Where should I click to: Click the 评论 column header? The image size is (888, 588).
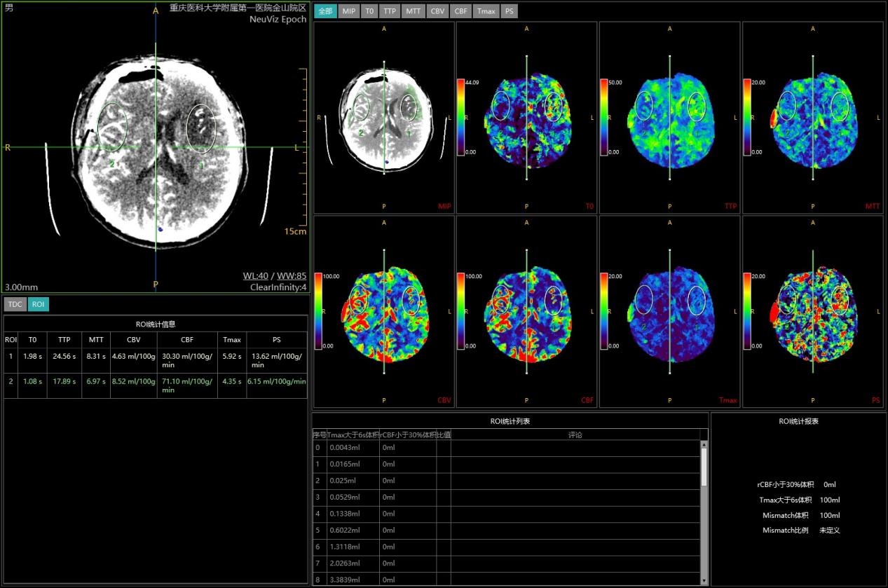[575, 435]
